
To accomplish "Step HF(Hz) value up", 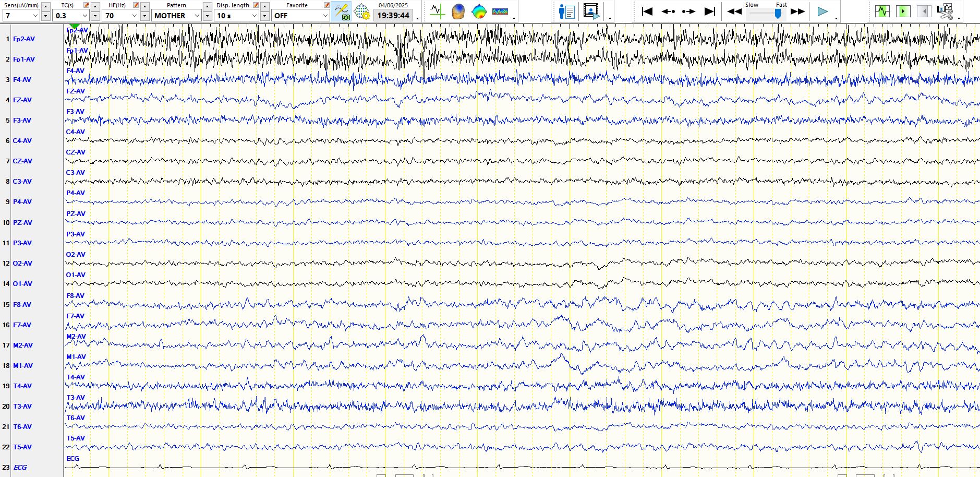I will point(144,6).
